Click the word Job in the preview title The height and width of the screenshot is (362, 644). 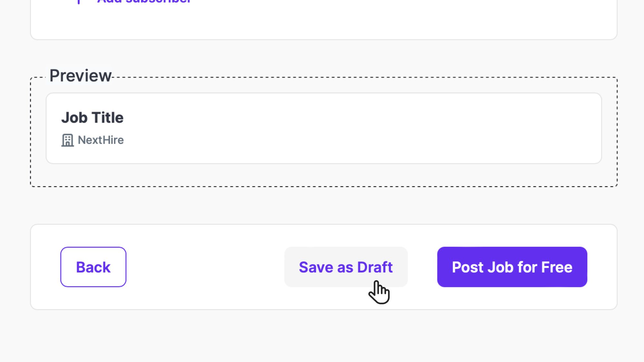(x=74, y=118)
